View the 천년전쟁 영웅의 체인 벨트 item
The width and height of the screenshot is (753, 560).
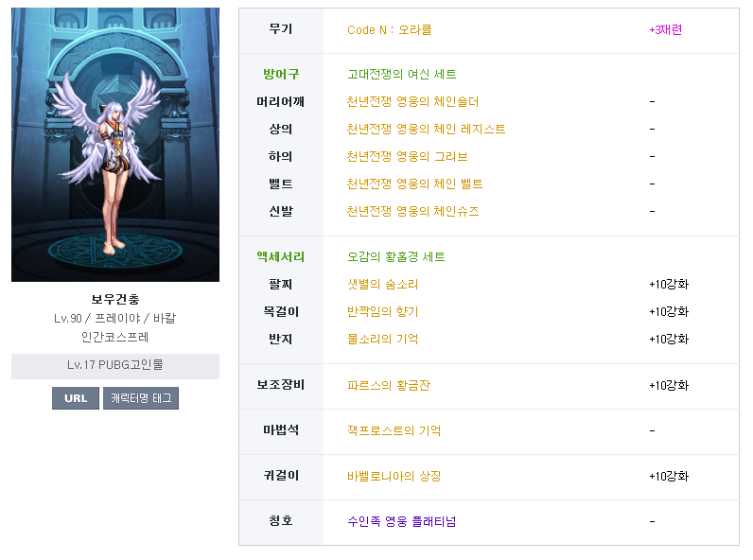(x=414, y=184)
